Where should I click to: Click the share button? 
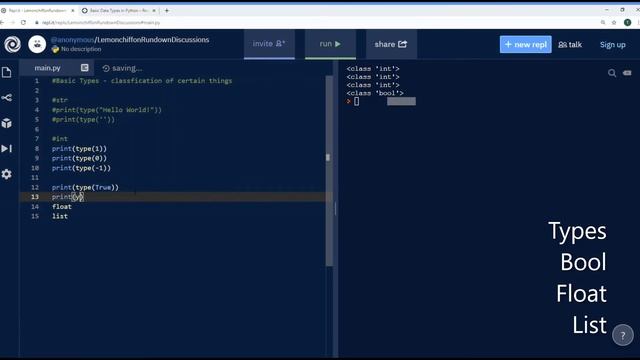[x=391, y=44]
